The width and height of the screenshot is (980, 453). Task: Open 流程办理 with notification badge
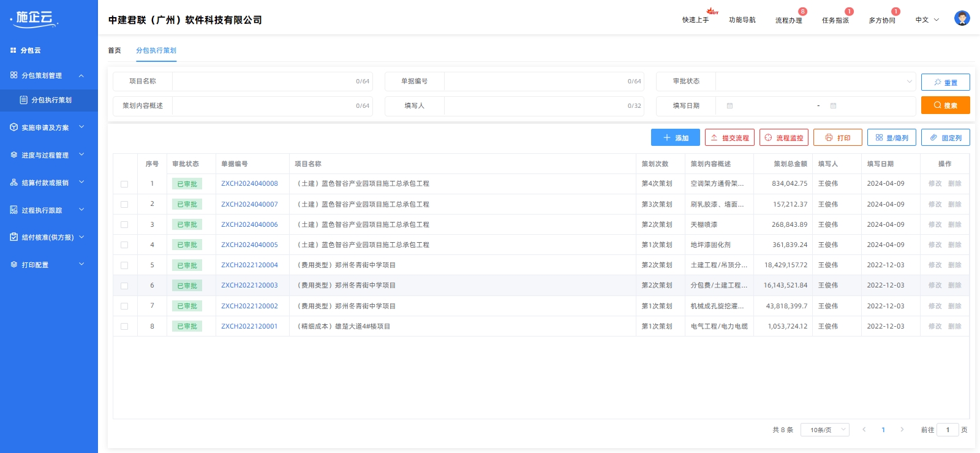coord(788,20)
